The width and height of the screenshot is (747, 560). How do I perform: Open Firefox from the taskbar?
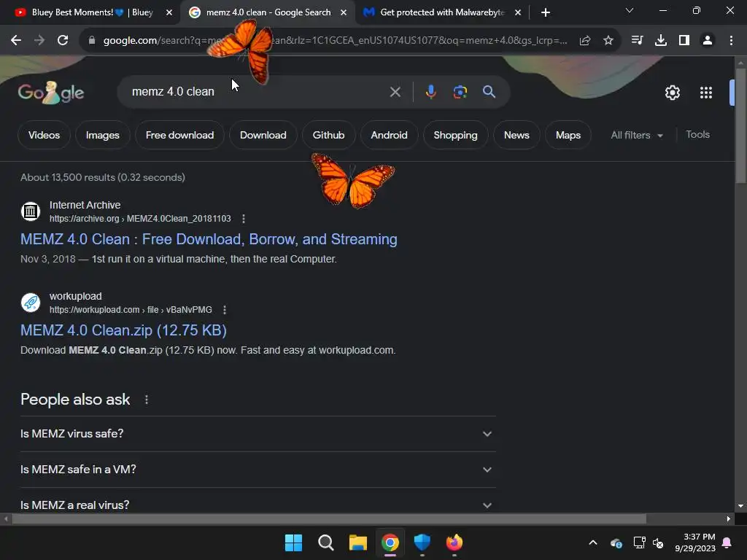point(454,542)
